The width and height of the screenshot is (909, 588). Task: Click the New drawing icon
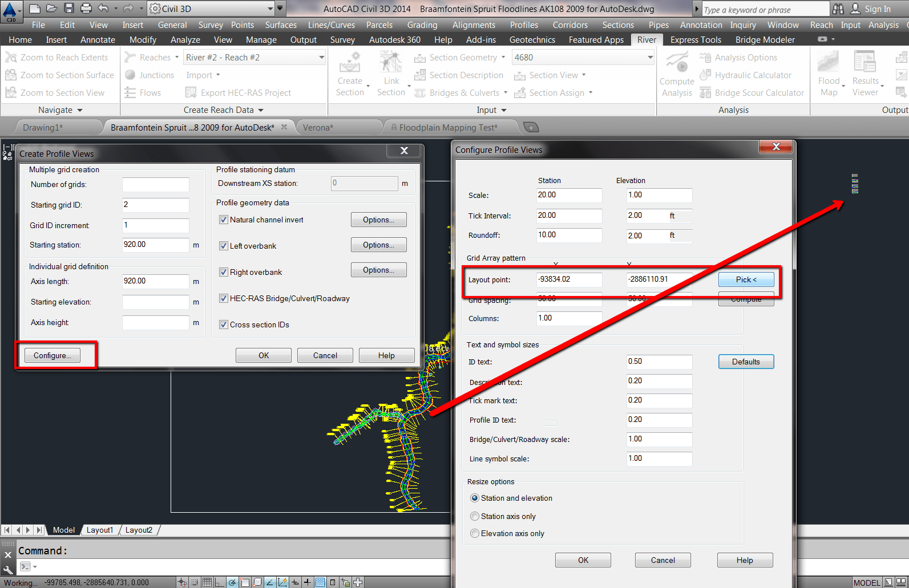click(35, 9)
